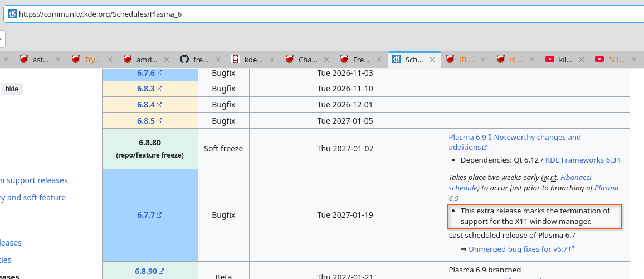Open the 6.7.7 release link
Image resolution: width=644 pixels, height=279 pixels.
coord(149,214)
